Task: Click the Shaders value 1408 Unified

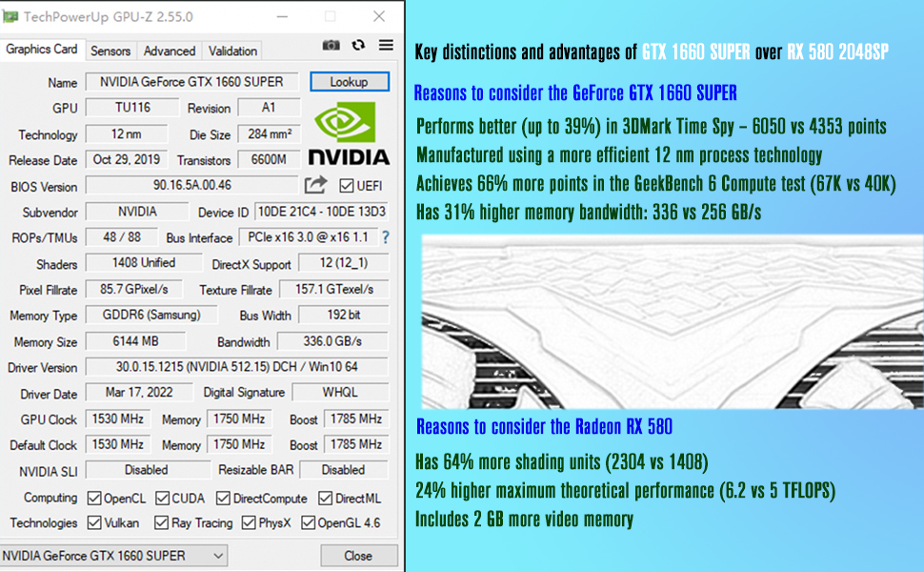Action: [x=144, y=263]
